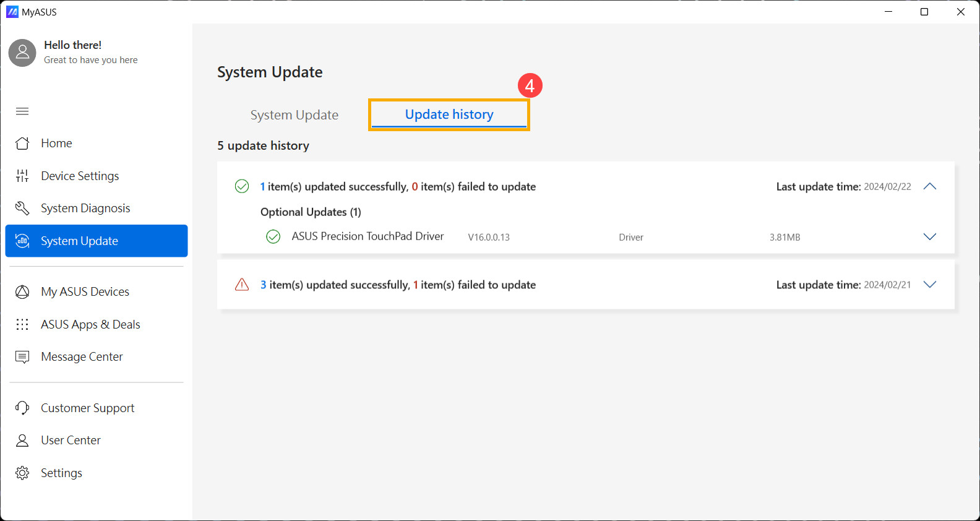This screenshot has width=980, height=521.
Task: Click the My ASUS Devices icon
Action: 22,291
